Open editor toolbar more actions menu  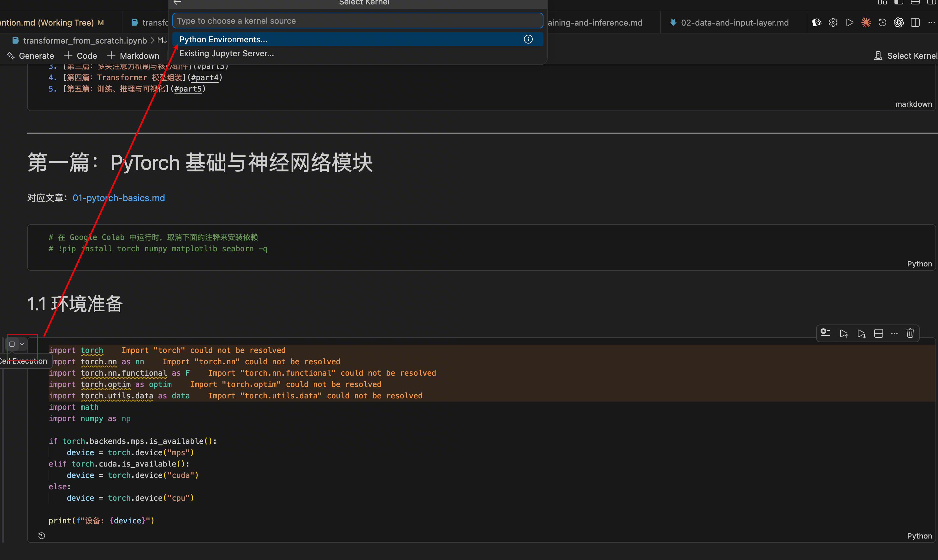[931, 22]
